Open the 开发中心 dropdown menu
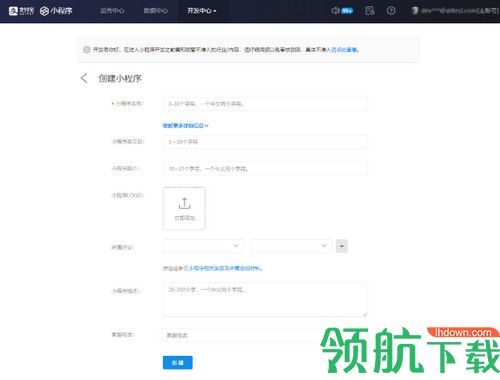The width and height of the screenshot is (500, 380). click(x=202, y=11)
